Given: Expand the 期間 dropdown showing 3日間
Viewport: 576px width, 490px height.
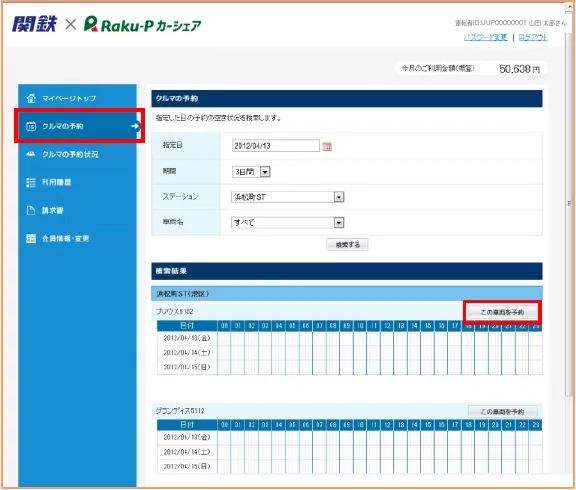Looking at the screenshot, I should (251, 172).
